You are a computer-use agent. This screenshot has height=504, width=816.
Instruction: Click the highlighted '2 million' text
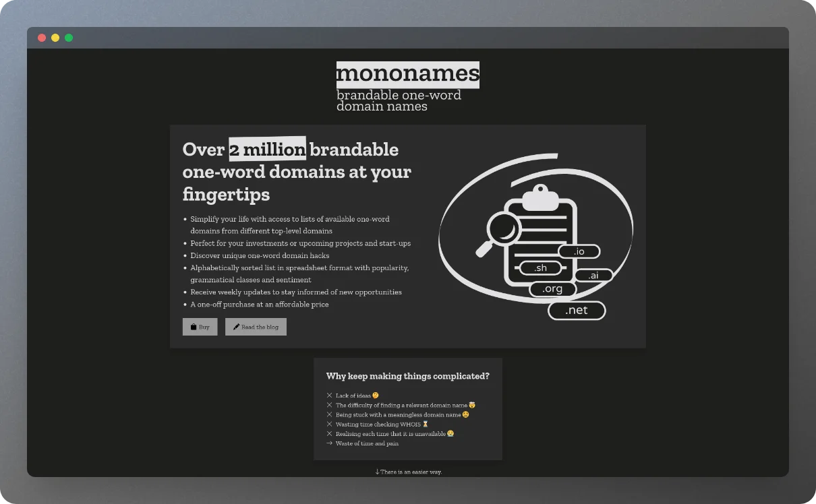[267, 149]
